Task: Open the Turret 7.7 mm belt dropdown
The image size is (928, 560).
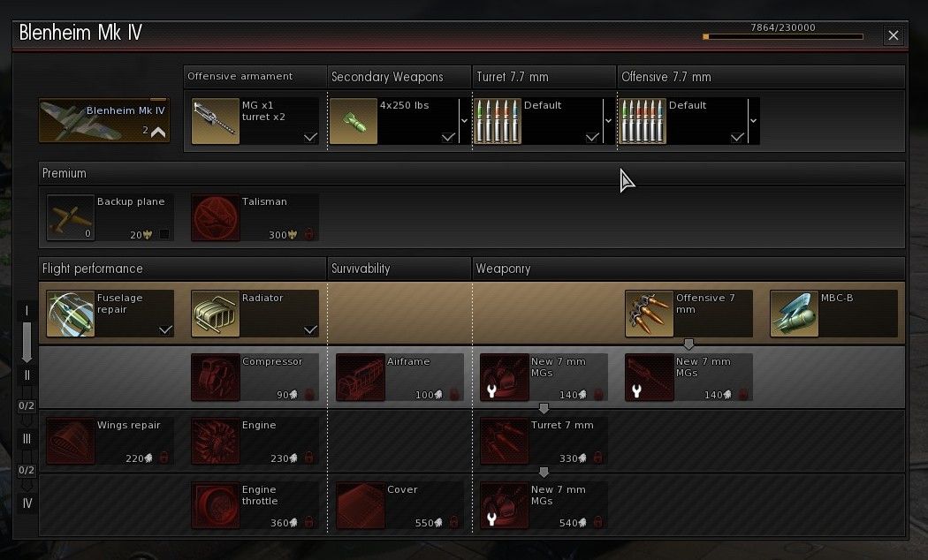Action: coord(608,121)
